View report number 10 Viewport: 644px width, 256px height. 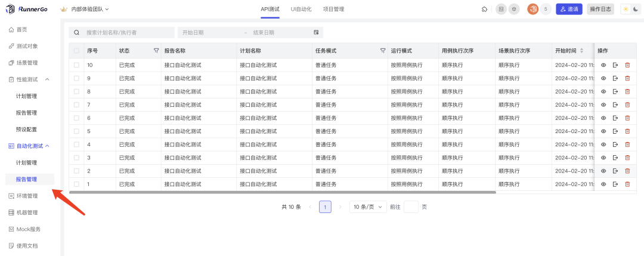click(x=603, y=65)
